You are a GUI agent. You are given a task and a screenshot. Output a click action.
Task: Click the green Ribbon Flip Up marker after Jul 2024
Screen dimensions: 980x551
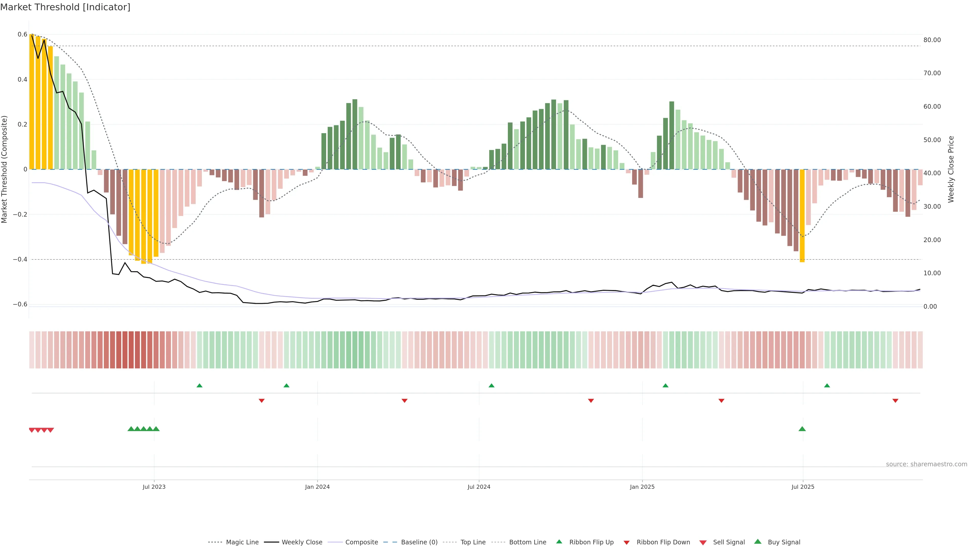coord(492,386)
